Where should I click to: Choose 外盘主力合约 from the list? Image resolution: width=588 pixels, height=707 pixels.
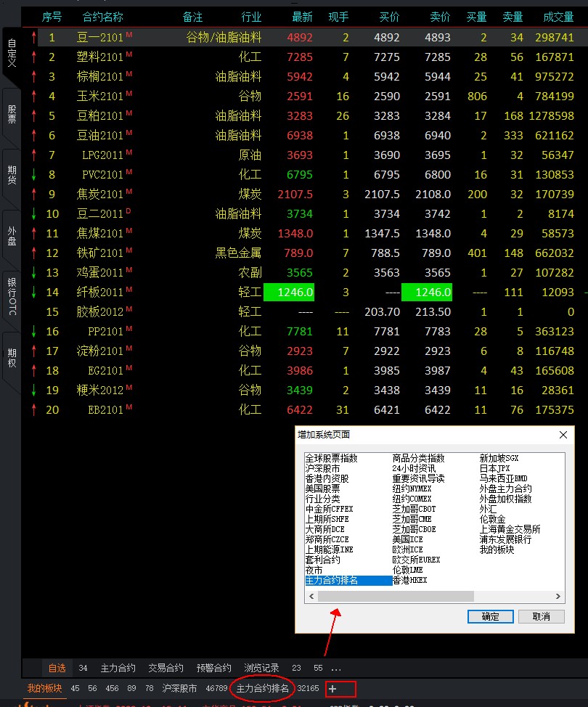click(x=505, y=489)
